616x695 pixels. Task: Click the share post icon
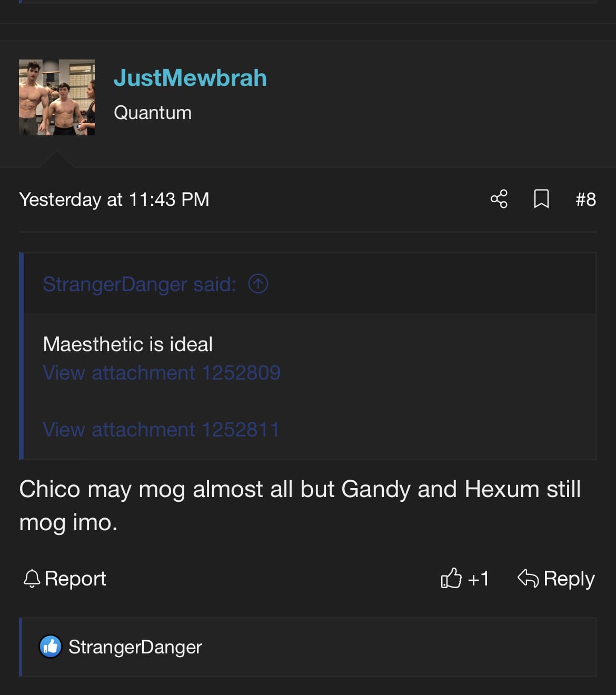coord(499,199)
